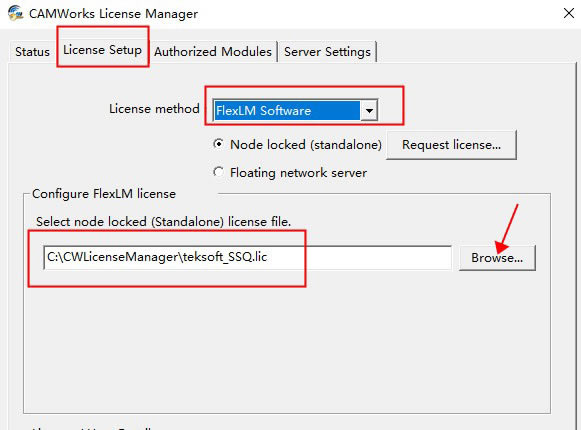
Task: Click the Request license... button
Action: 451,145
